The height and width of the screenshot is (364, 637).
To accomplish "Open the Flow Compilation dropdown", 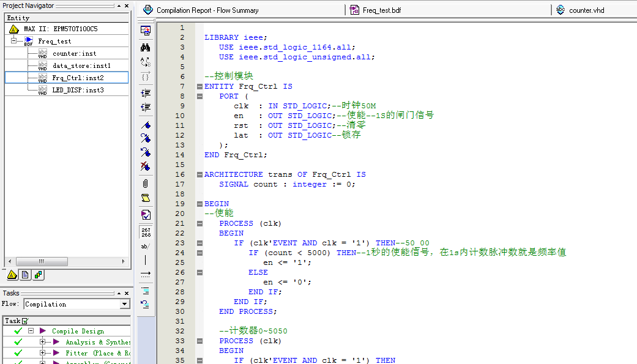I will [x=125, y=304].
